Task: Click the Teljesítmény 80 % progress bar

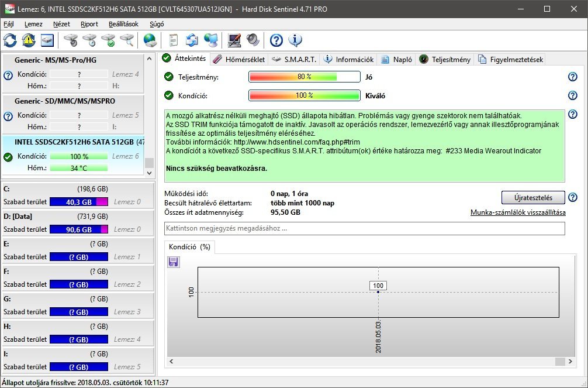Action: (x=305, y=77)
